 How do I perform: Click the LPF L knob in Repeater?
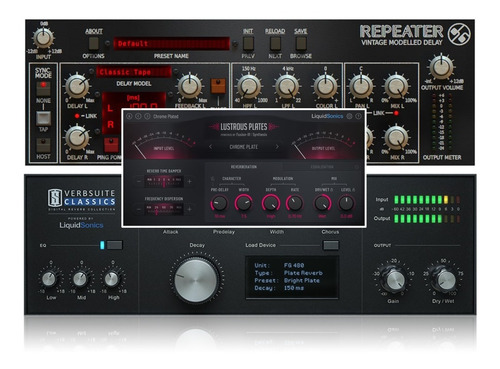tap(287, 86)
